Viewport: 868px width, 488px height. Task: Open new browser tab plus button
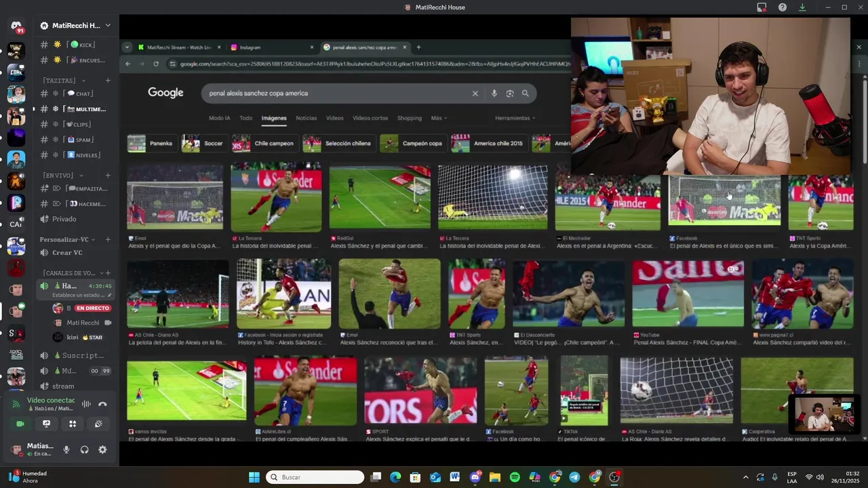pyautogui.click(x=418, y=47)
